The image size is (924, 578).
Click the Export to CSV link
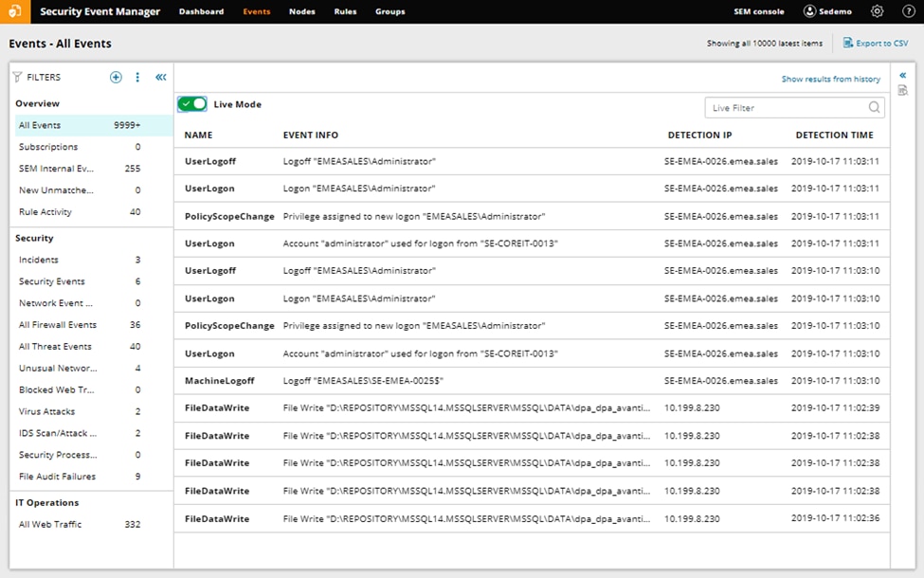(x=882, y=43)
